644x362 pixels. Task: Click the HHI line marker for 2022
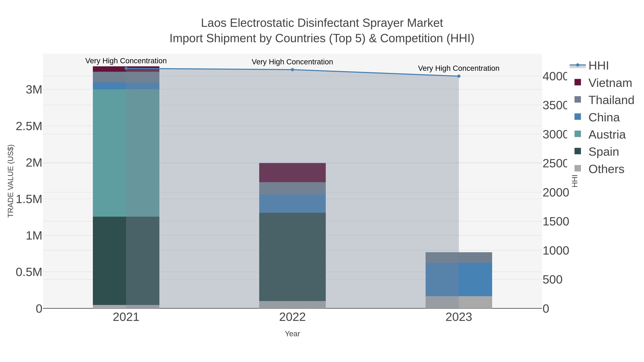(292, 70)
